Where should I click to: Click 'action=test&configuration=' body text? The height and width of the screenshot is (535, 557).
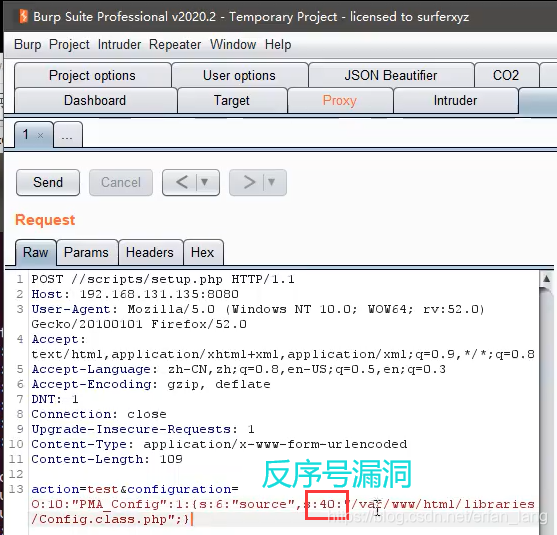pos(135,489)
